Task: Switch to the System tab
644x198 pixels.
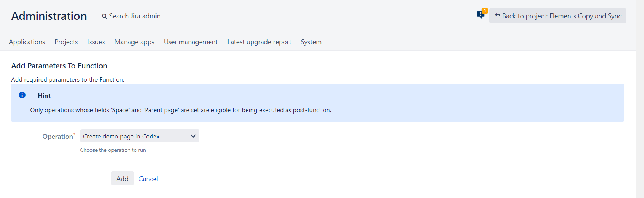Action: (x=311, y=42)
